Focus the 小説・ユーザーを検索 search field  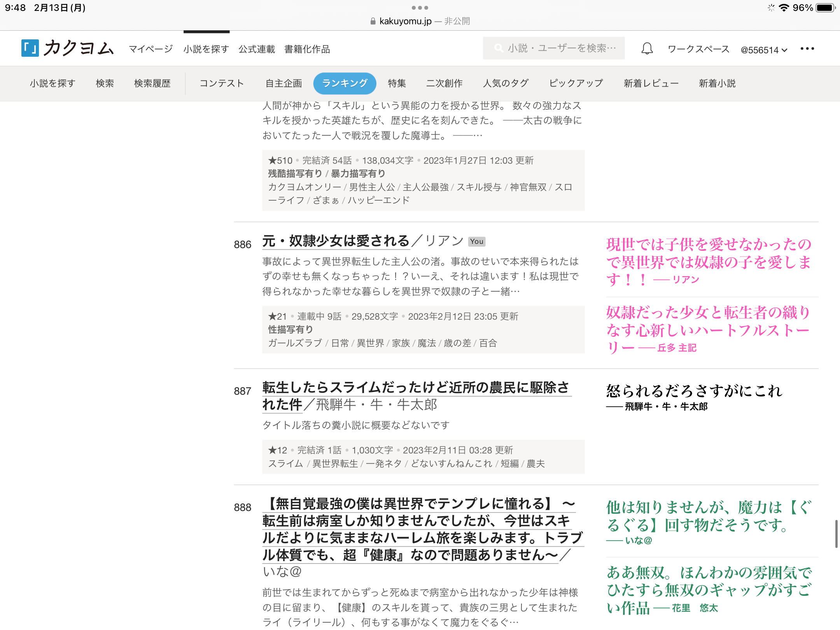(x=560, y=48)
